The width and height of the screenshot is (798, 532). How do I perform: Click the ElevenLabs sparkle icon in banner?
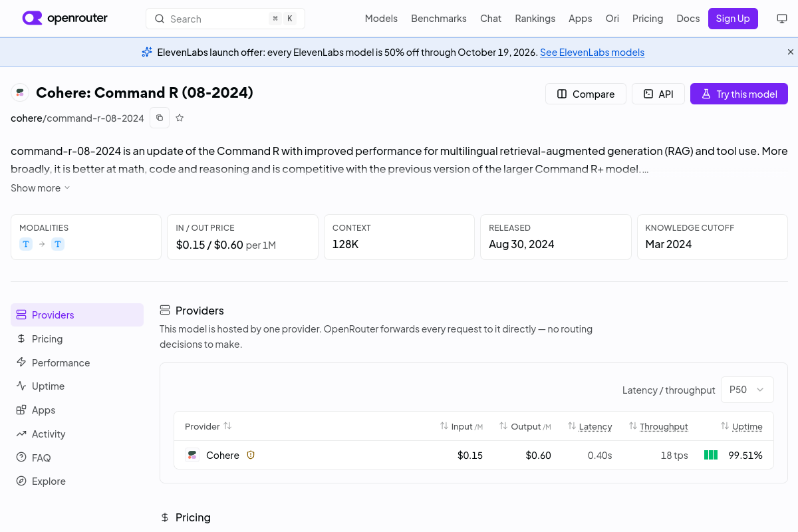147,52
